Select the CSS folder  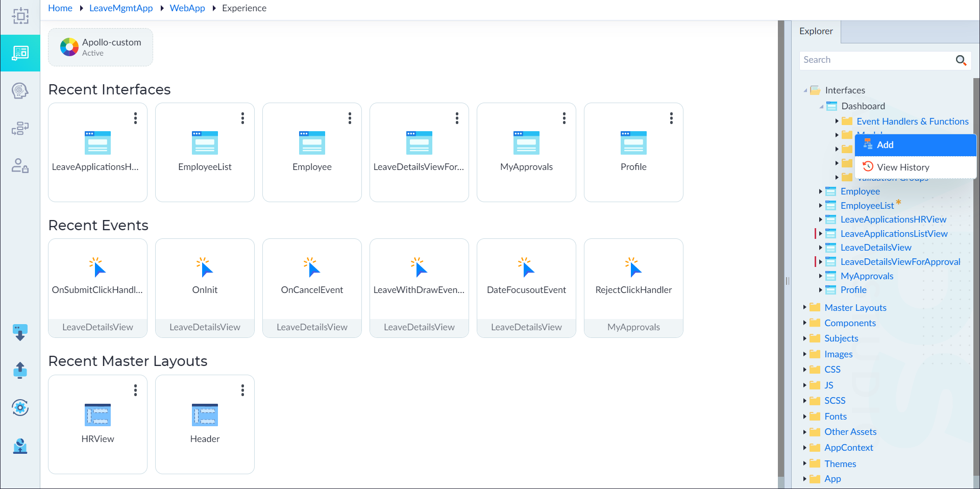[x=832, y=370]
